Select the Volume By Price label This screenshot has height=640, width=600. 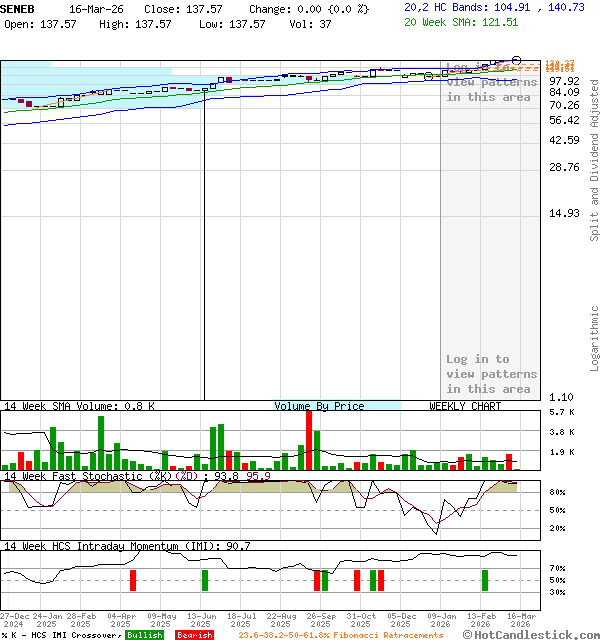coord(319,406)
